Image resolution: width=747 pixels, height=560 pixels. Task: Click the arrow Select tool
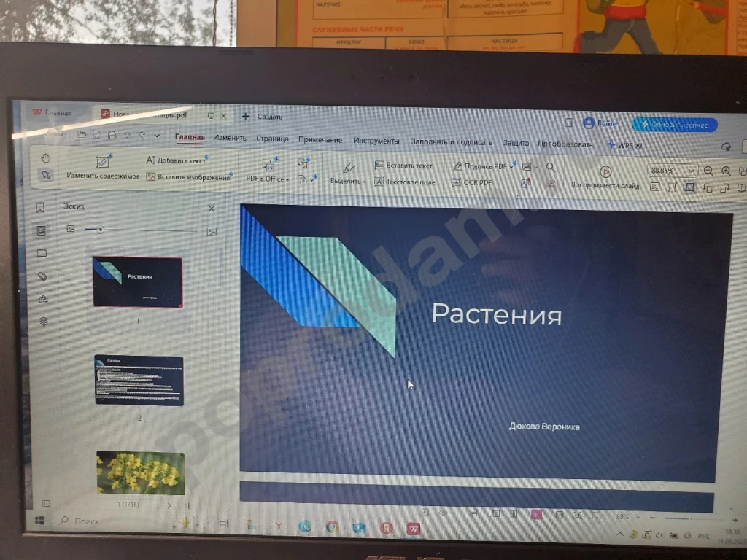click(45, 174)
